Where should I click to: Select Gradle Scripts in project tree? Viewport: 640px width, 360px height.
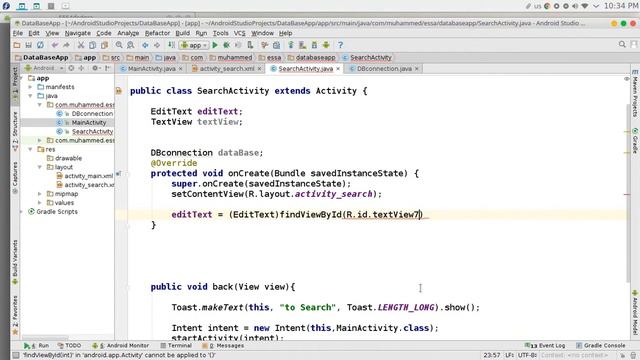click(x=57, y=212)
